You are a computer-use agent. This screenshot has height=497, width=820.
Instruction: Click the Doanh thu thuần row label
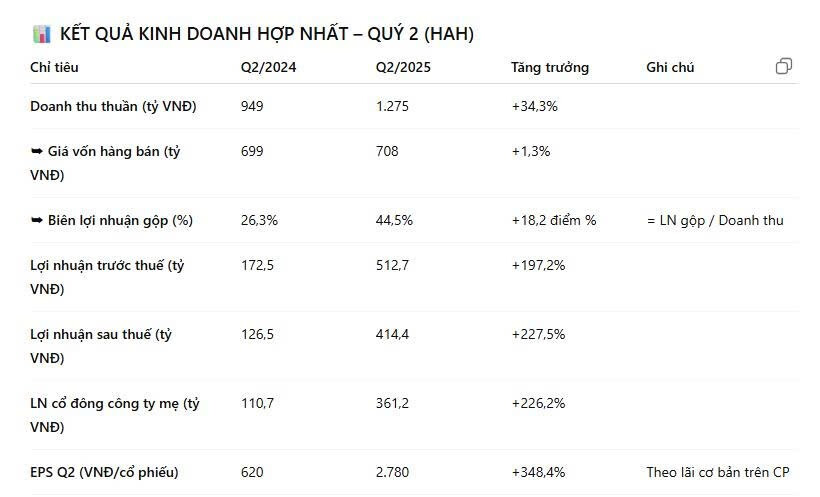tap(113, 106)
